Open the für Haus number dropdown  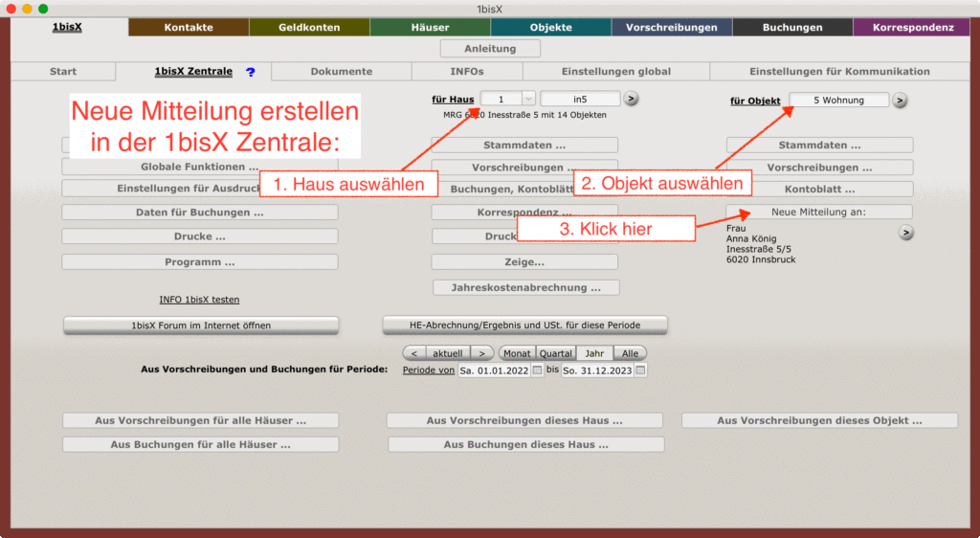point(528,99)
